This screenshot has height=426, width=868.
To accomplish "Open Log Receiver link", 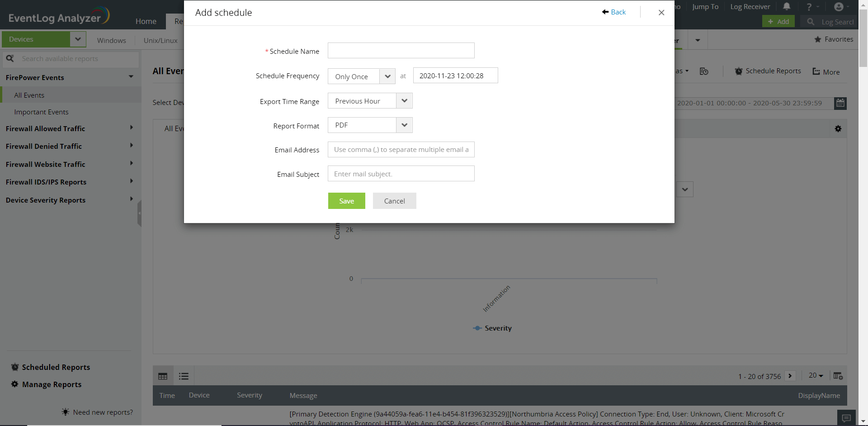I will tap(750, 7).
